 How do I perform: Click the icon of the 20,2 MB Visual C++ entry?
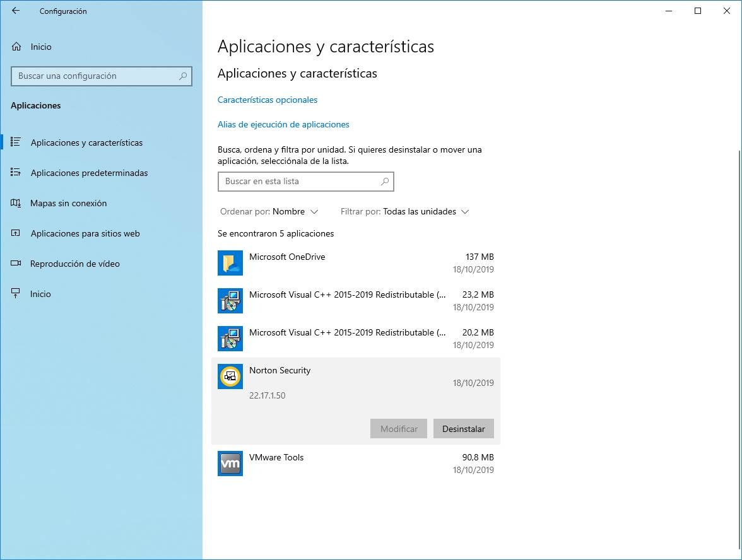230,339
